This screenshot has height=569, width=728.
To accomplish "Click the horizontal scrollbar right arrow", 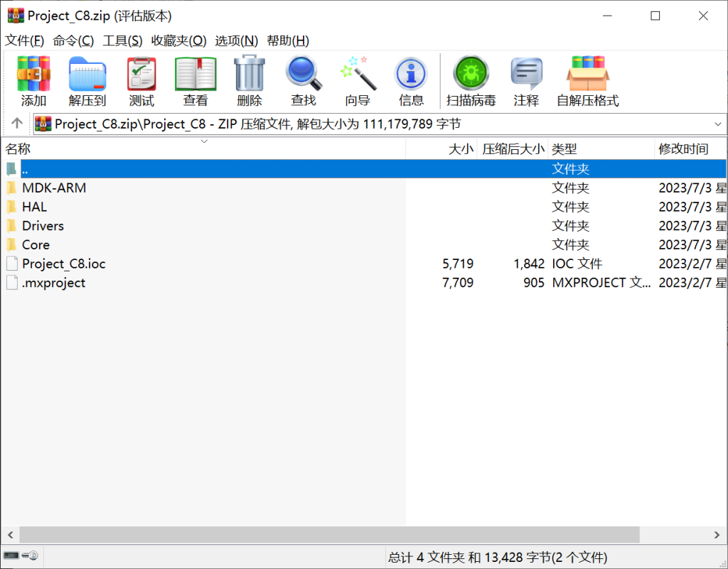I will click(x=717, y=535).
